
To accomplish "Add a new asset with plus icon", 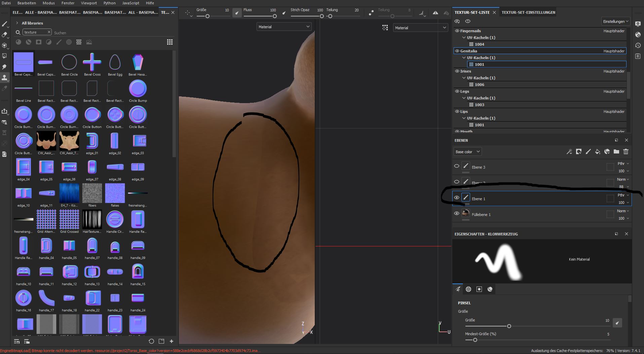I will click(172, 341).
